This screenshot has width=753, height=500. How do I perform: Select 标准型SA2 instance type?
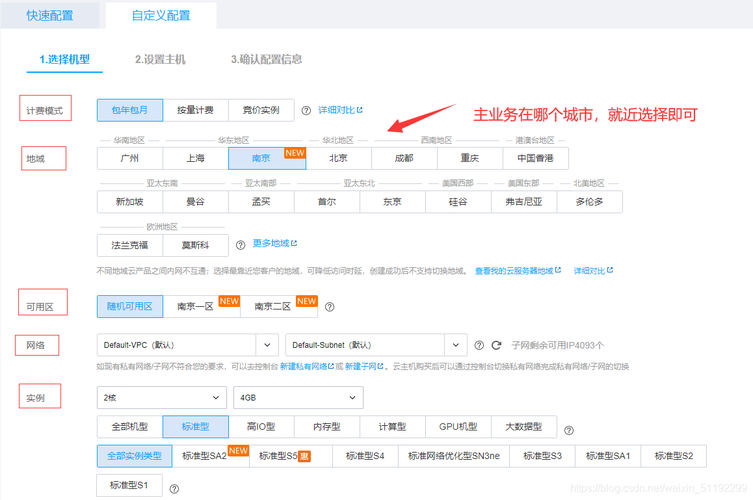pos(211,456)
